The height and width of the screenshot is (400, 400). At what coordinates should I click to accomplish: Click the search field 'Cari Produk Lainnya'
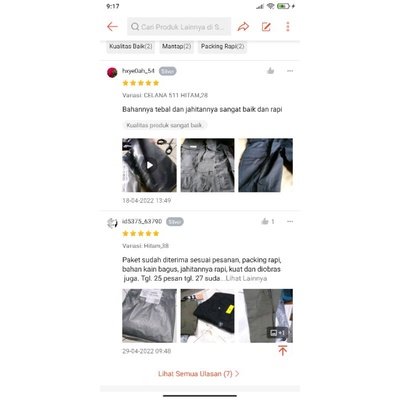[179, 27]
